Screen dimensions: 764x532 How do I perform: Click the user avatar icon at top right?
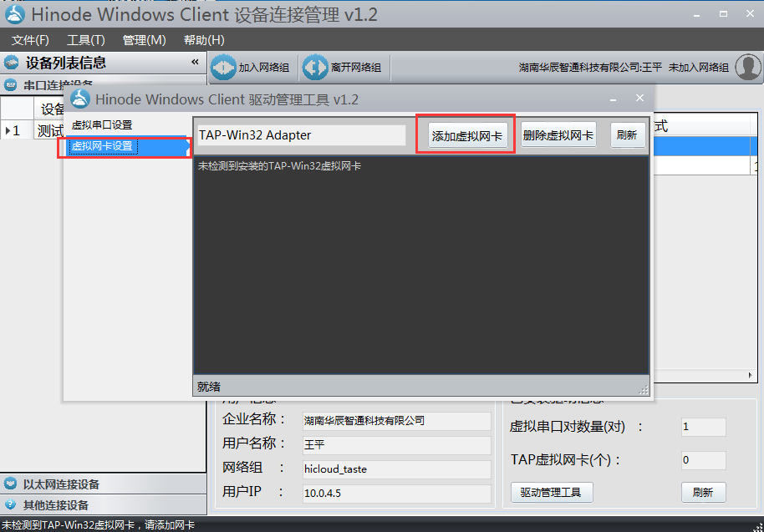coord(746,67)
